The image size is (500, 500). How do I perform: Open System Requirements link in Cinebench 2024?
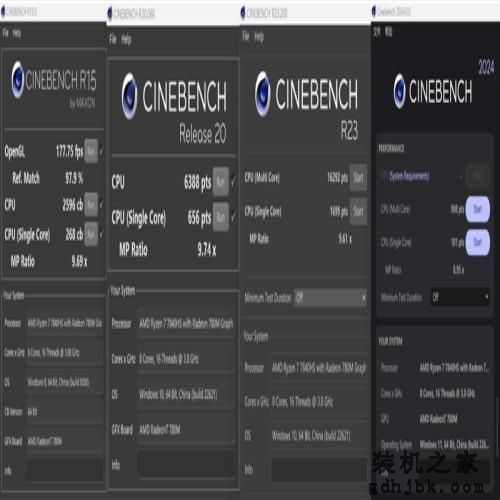click(x=409, y=176)
